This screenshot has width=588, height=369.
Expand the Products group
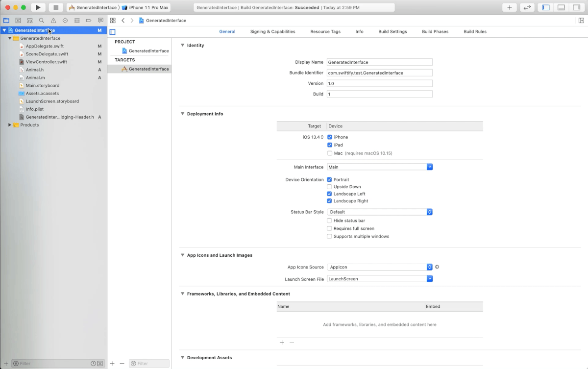click(10, 125)
